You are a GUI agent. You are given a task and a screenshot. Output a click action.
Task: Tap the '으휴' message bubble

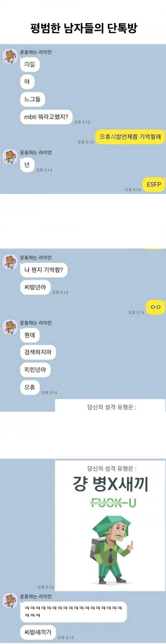pyautogui.click(x=30, y=388)
